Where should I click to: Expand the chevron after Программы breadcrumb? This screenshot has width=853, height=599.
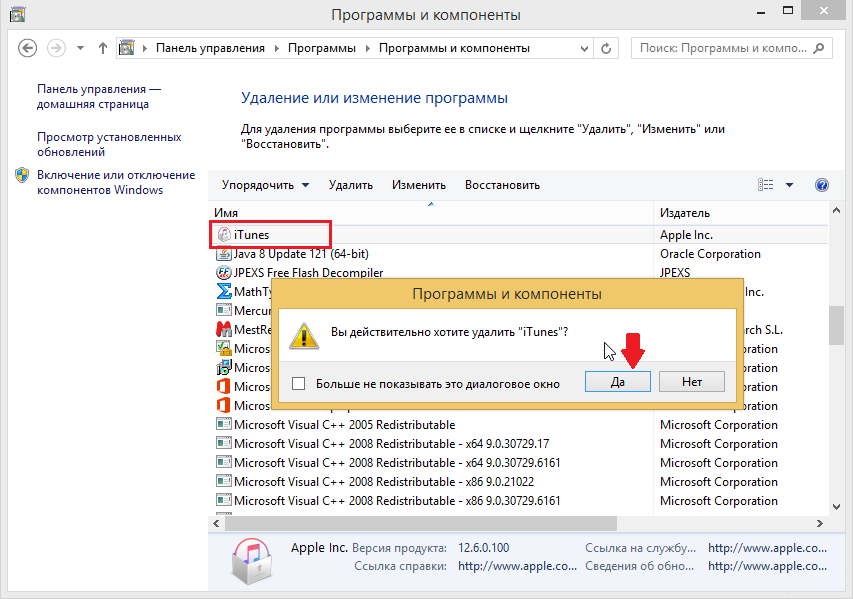click(368, 48)
